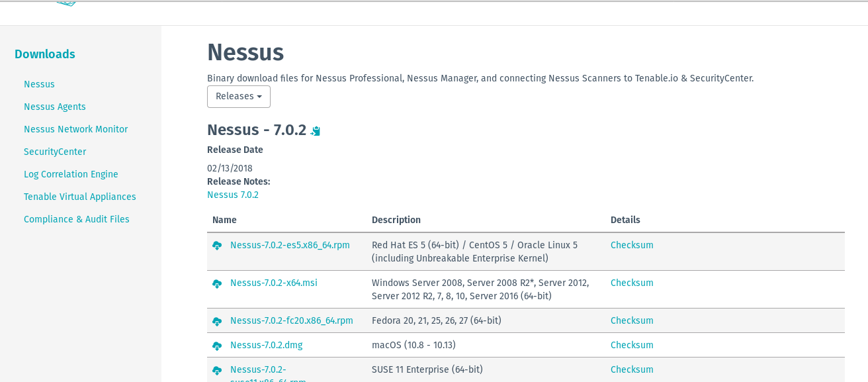Click the Details column header
The image size is (868, 382).
pyautogui.click(x=625, y=220)
